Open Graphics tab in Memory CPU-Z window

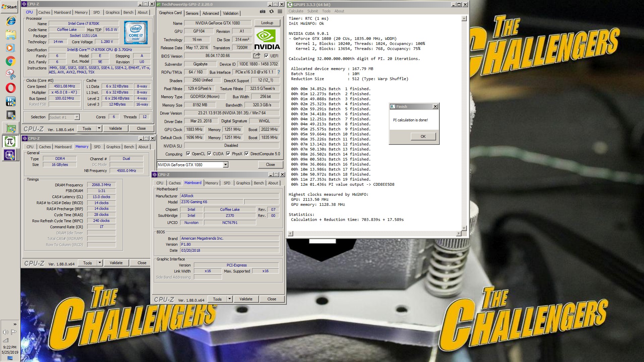[x=113, y=147]
